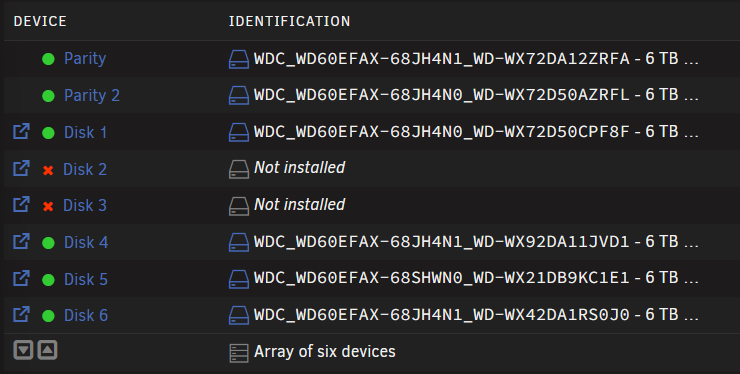Viewport: 740px width, 374px height.
Task: Open the Disk 6 device link
Action: (86, 315)
